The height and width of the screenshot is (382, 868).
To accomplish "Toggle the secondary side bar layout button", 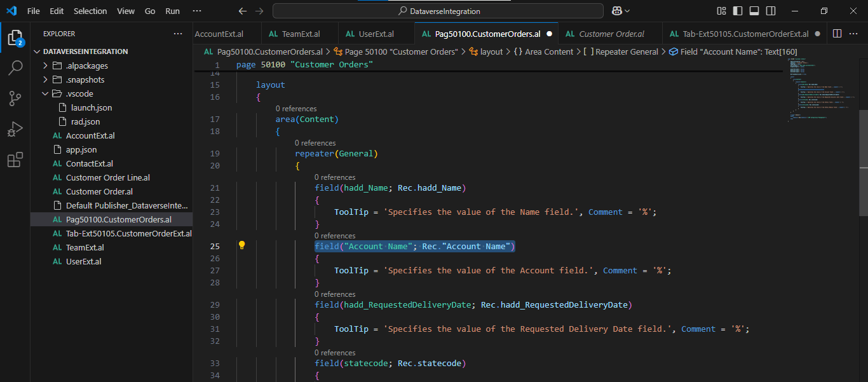I will (771, 11).
